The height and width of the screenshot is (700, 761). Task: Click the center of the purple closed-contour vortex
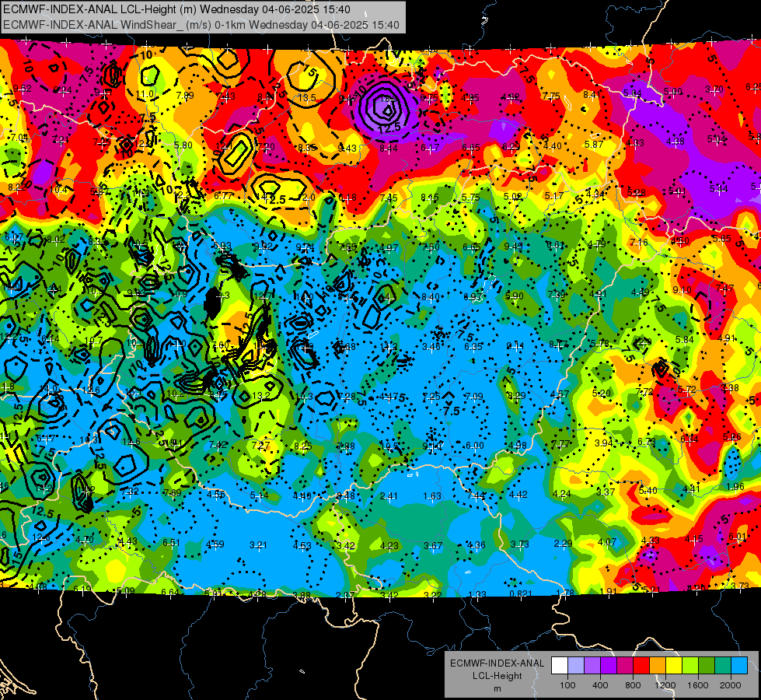coord(388,110)
